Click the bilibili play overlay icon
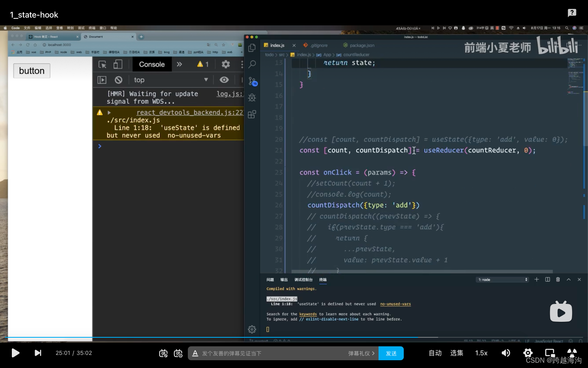The height and width of the screenshot is (368, 588). click(561, 312)
